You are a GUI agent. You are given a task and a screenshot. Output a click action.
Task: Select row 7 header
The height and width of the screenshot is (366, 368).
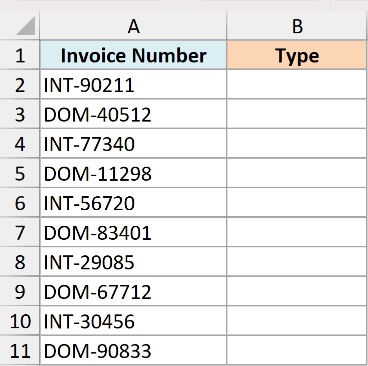tap(20, 232)
